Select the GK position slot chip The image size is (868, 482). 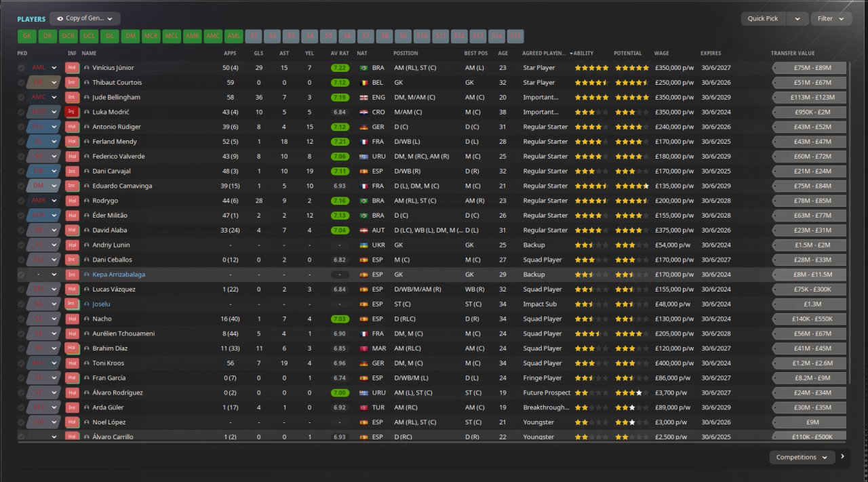tap(27, 37)
